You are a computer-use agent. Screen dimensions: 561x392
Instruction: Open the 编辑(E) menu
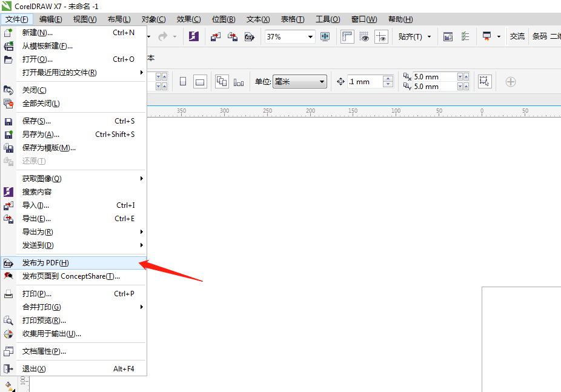(x=50, y=19)
